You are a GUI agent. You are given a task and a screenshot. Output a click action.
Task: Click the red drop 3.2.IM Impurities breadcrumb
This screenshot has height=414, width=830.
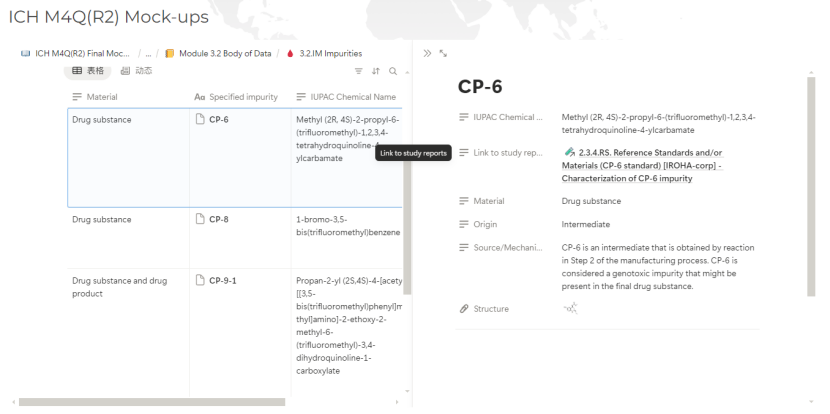point(335,53)
